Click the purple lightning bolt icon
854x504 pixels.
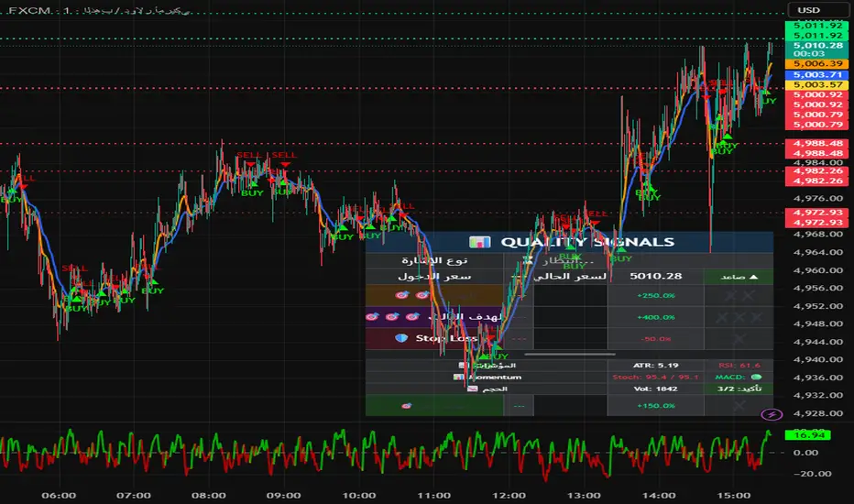(772, 414)
